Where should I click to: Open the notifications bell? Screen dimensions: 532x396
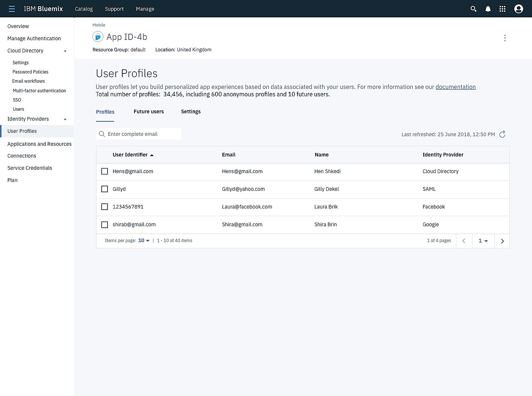488,9
